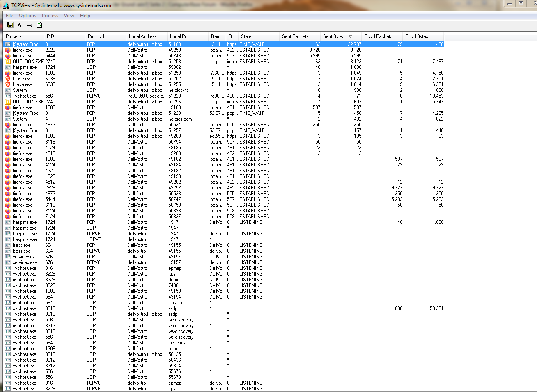Click the refresh list toolbar icon
Image resolution: width=537 pixels, height=392 pixels.
[x=39, y=25]
